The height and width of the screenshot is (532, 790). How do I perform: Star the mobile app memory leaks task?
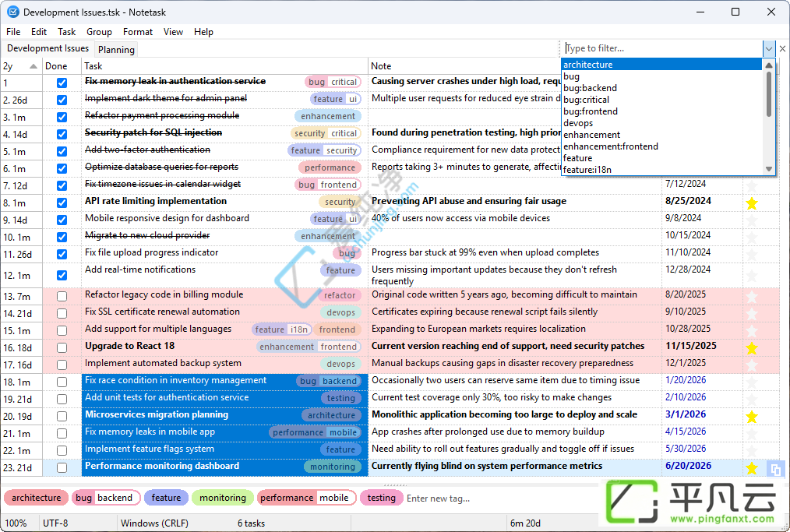[752, 434]
